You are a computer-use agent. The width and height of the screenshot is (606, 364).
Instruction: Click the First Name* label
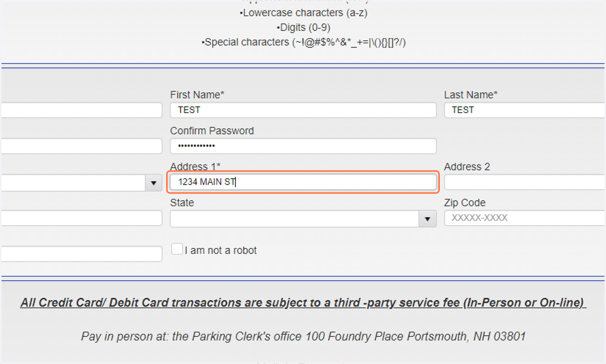click(197, 95)
